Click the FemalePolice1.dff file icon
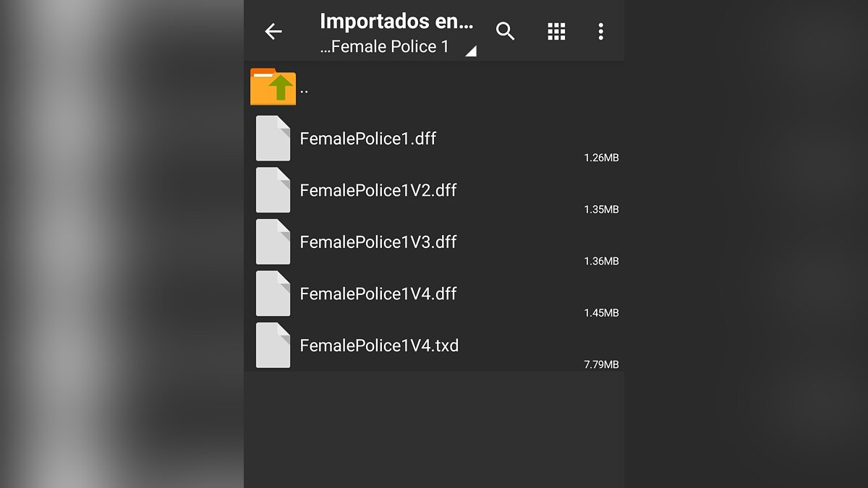Image resolution: width=868 pixels, height=488 pixels. (273, 138)
